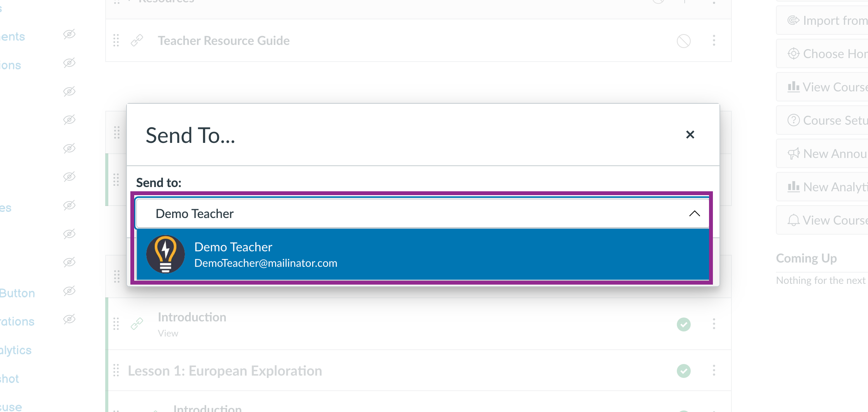Close the Send To dialog
The width and height of the screenshot is (868, 412).
(690, 135)
